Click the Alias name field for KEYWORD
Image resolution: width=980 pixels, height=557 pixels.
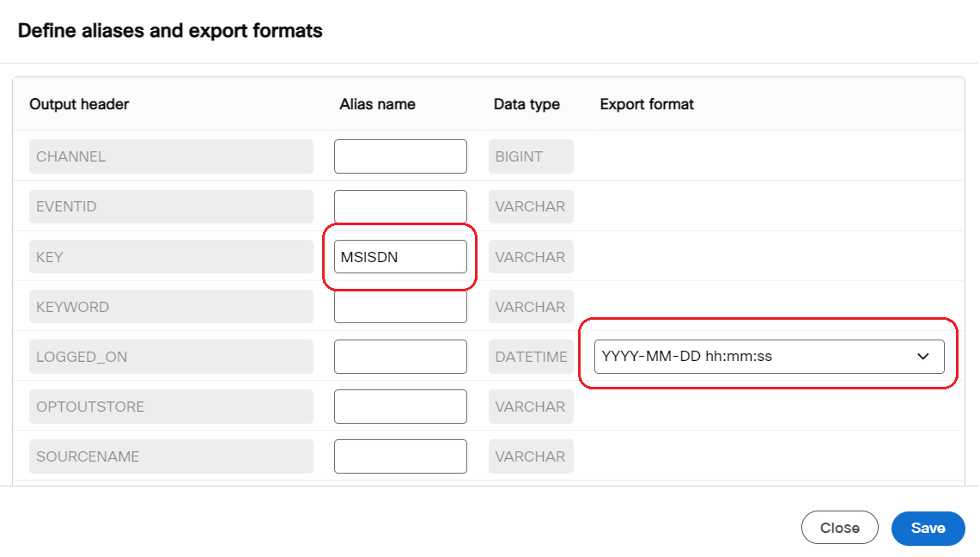399,306
